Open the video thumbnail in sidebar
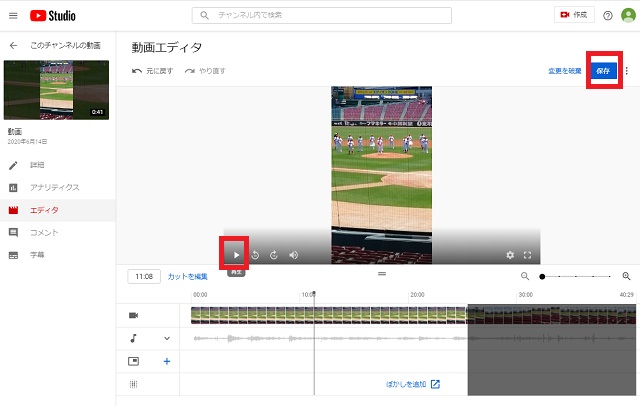640x406 pixels. click(x=56, y=90)
